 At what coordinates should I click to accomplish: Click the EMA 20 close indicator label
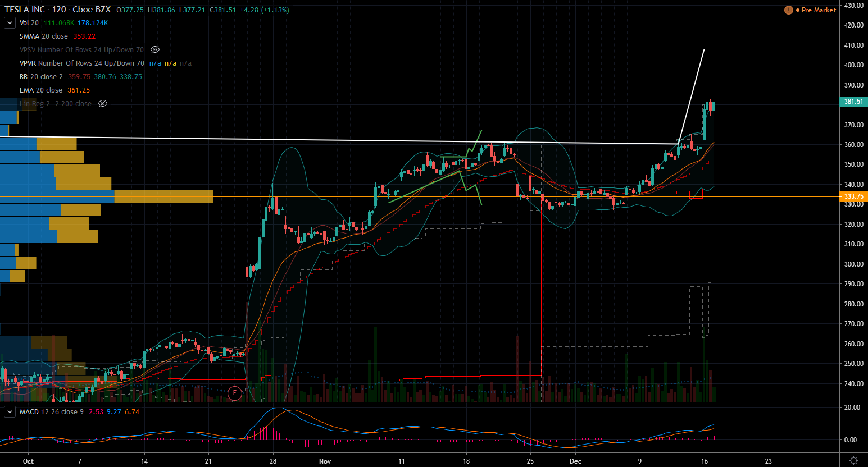pyautogui.click(x=40, y=90)
